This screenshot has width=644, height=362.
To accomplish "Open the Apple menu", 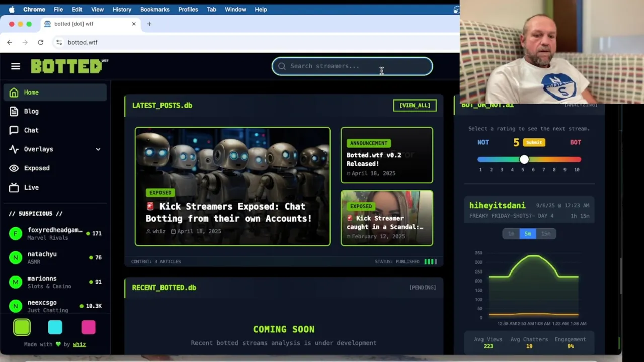I will (12, 9).
